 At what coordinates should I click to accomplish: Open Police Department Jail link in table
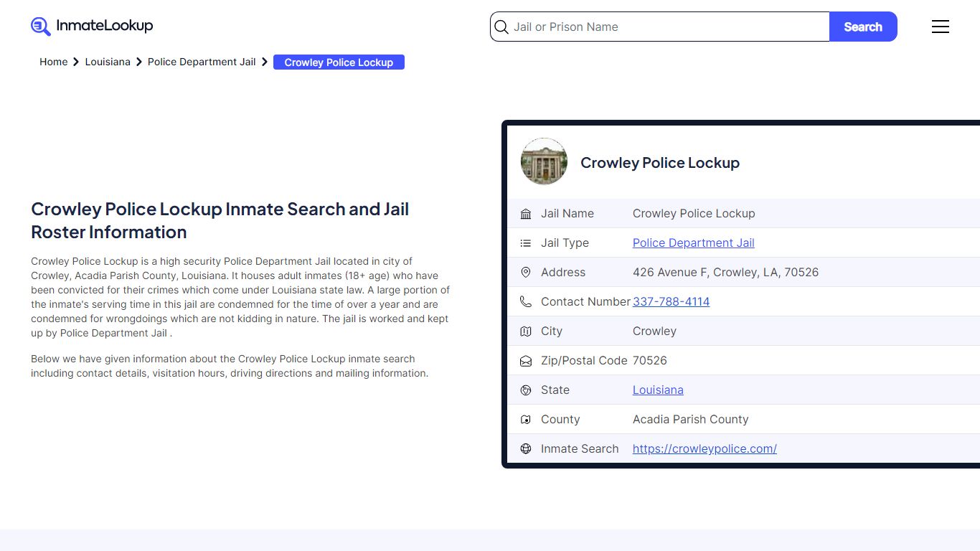pyautogui.click(x=694, y=243)
